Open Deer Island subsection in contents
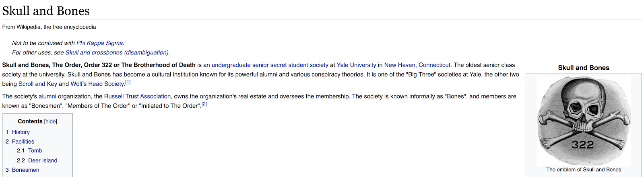The height and width of the screenshot is (177, 644). point(43,160)
